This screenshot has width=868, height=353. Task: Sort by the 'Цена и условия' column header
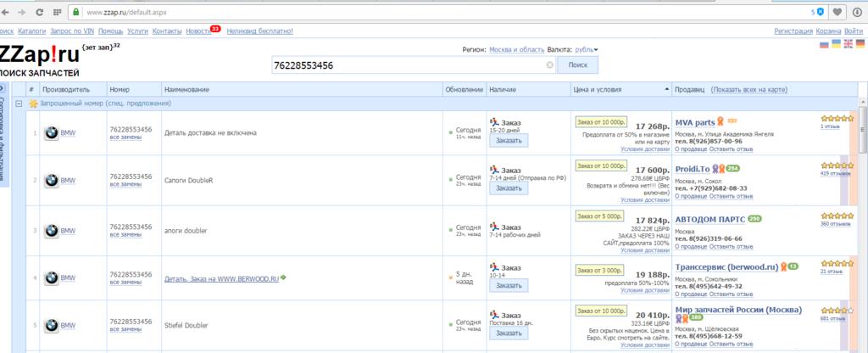[598, 89]
